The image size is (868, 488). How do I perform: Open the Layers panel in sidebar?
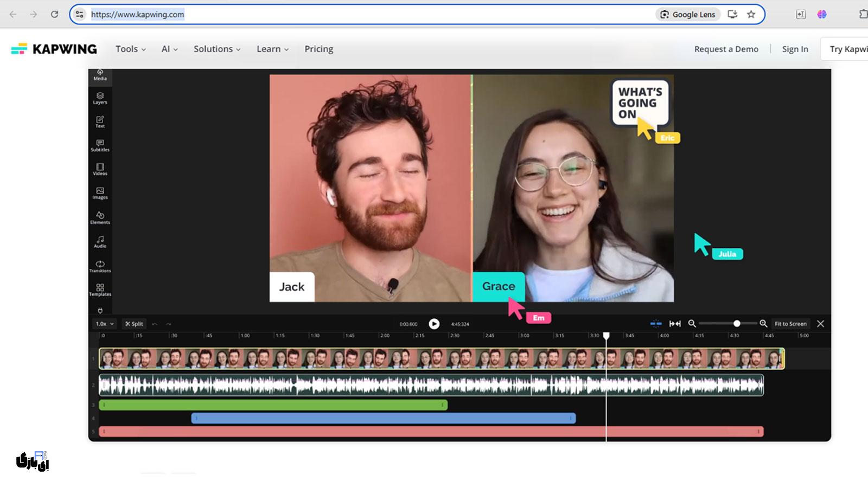coord(100,98)
